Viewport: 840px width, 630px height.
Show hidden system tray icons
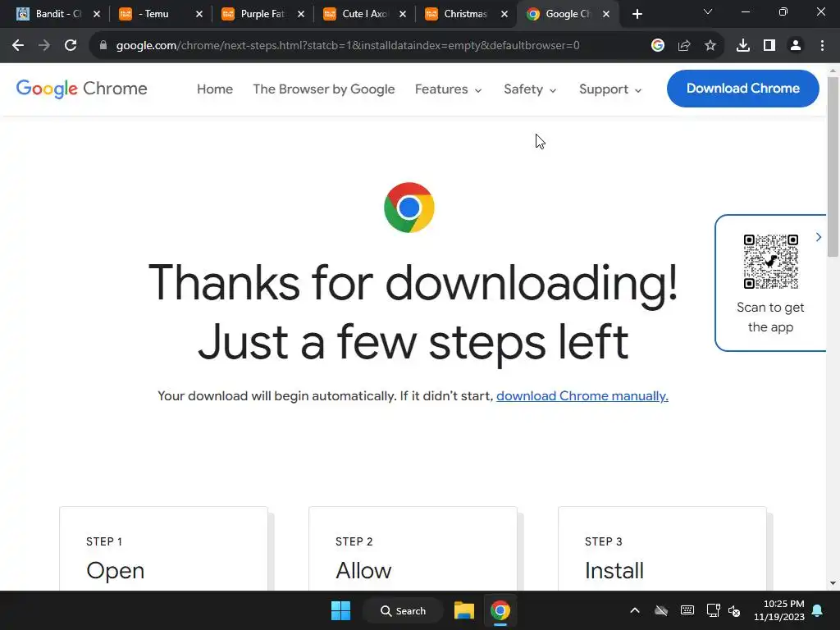pos(635,610)
